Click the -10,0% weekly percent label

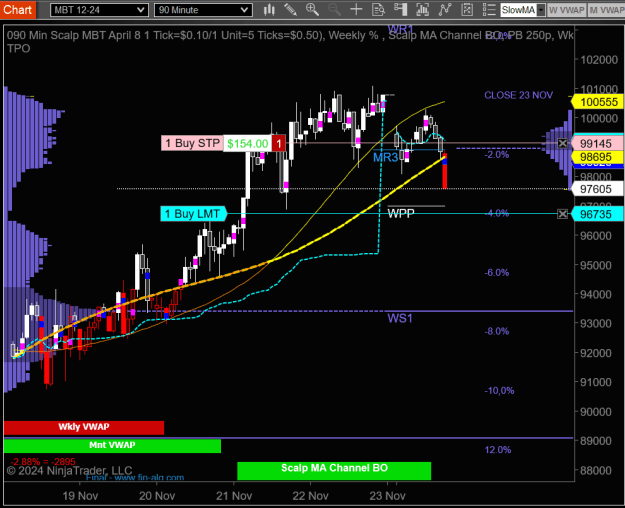[x=499, y=391]
